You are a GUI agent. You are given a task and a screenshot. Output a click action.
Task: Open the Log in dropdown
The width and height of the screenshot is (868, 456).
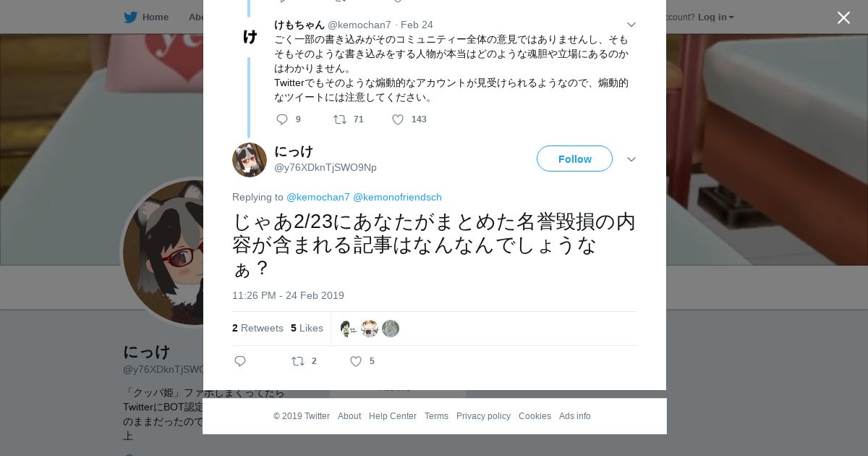click(x=715, y=17)
